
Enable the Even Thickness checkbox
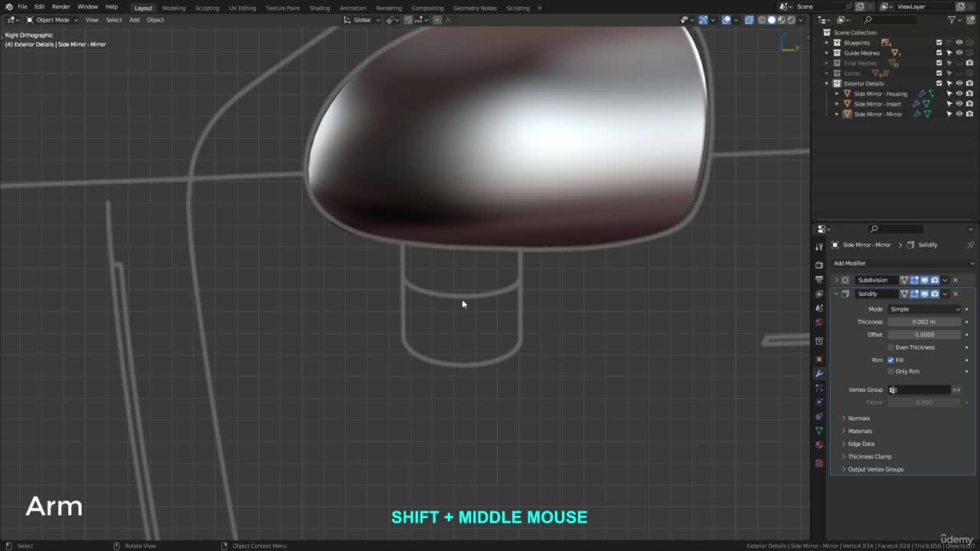tap(891, 347)
